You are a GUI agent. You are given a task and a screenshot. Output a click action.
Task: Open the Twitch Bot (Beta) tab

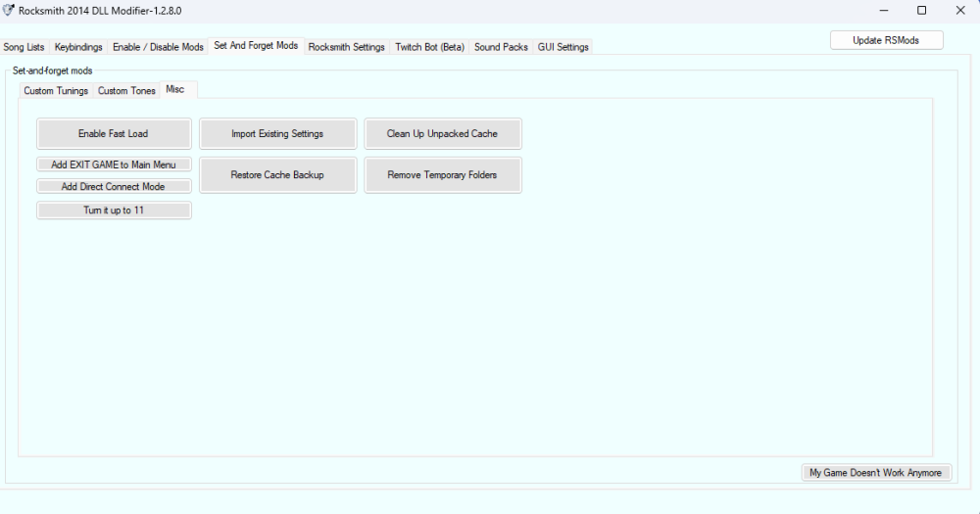coord(429,47)
